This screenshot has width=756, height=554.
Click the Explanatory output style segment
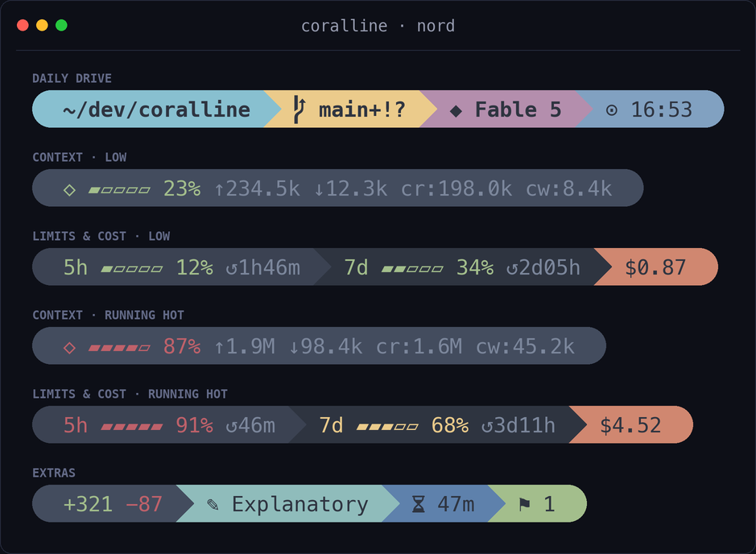(x=288, y=504)
